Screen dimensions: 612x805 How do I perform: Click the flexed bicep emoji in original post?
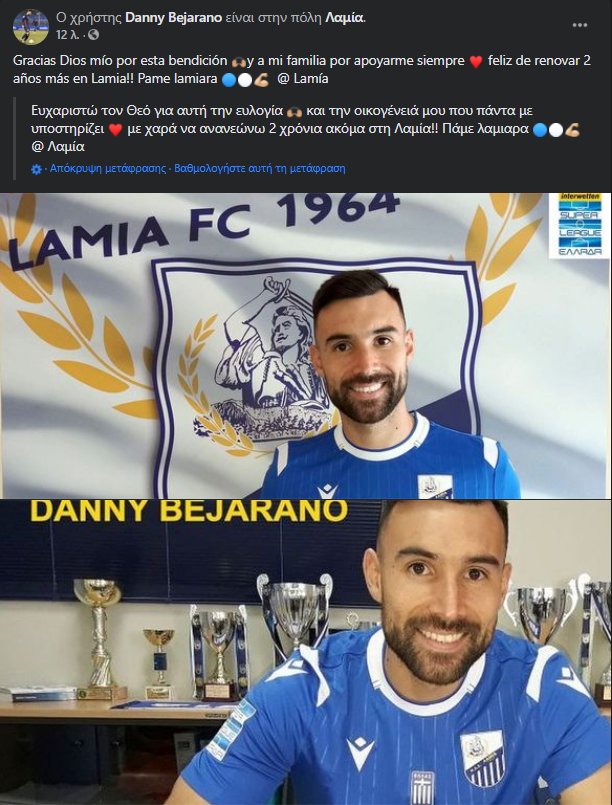tap(262, 80)
